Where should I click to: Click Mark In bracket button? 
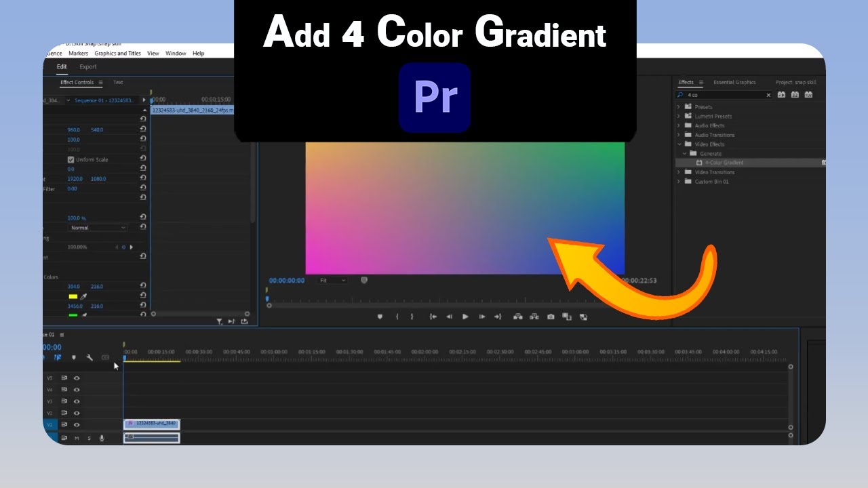click(397, 317)
